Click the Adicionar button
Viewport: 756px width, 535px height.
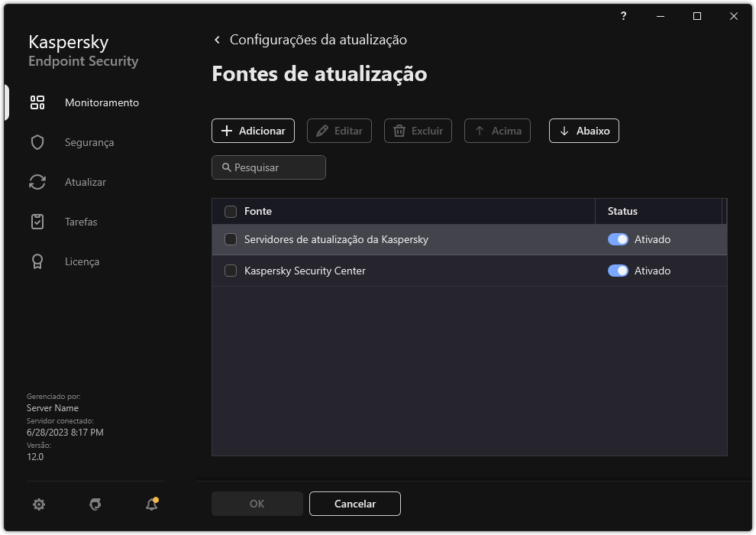(x=253, y=131)
